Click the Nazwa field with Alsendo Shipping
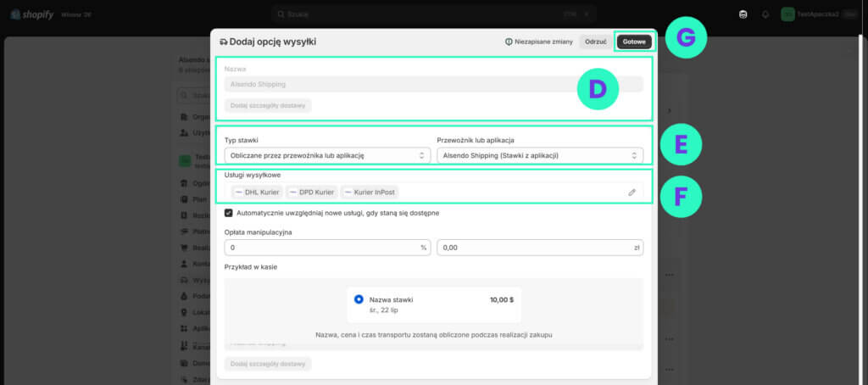This screenshot has width=868, height=385. point(434,84)
